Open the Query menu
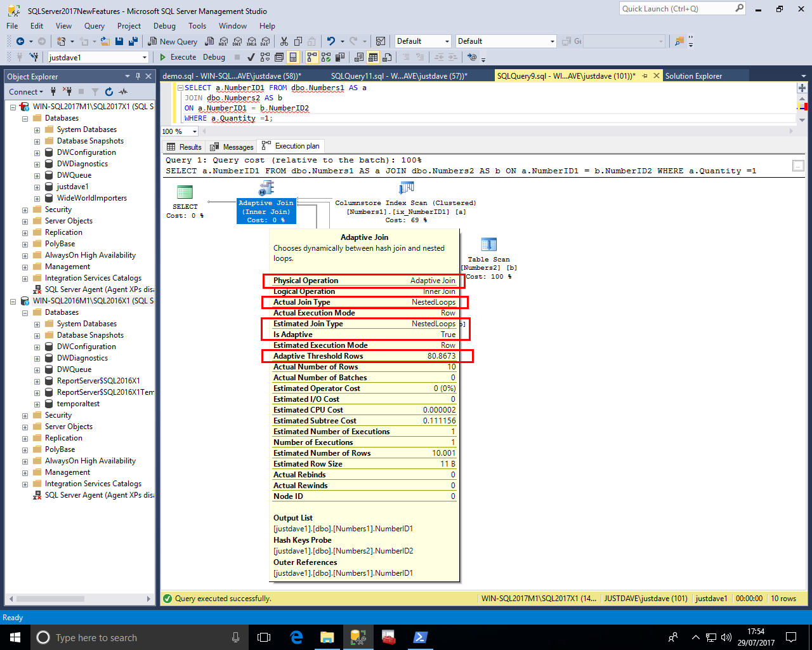Viewport: 812px width, 650px height. [x=94, y=26]
